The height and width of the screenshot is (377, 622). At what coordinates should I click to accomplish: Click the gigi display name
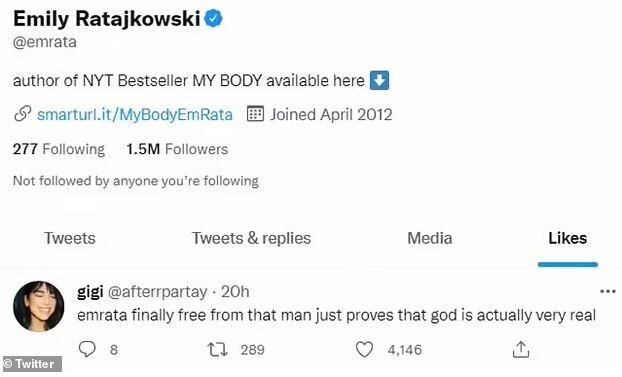(x=90, y=292)
